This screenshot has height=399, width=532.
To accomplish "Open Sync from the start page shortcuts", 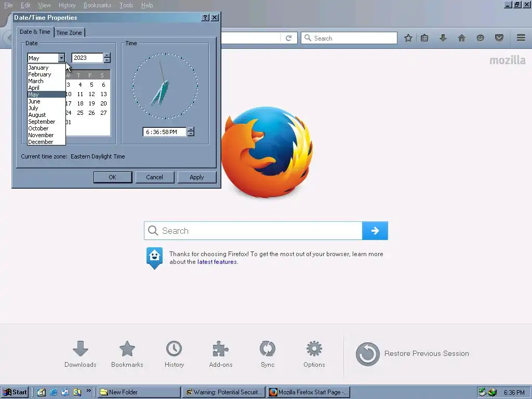I will tap(268, 354).
